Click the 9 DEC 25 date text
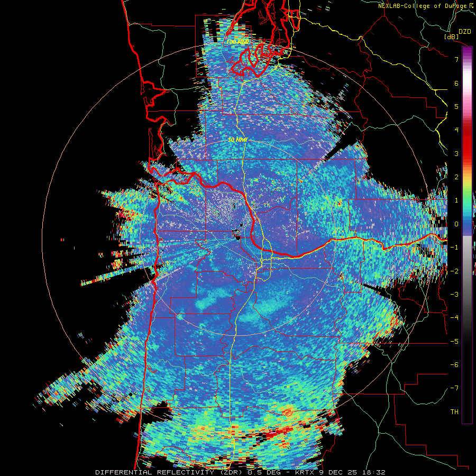Viewport: 476px width, 476px height. click(x=338, y=472)
